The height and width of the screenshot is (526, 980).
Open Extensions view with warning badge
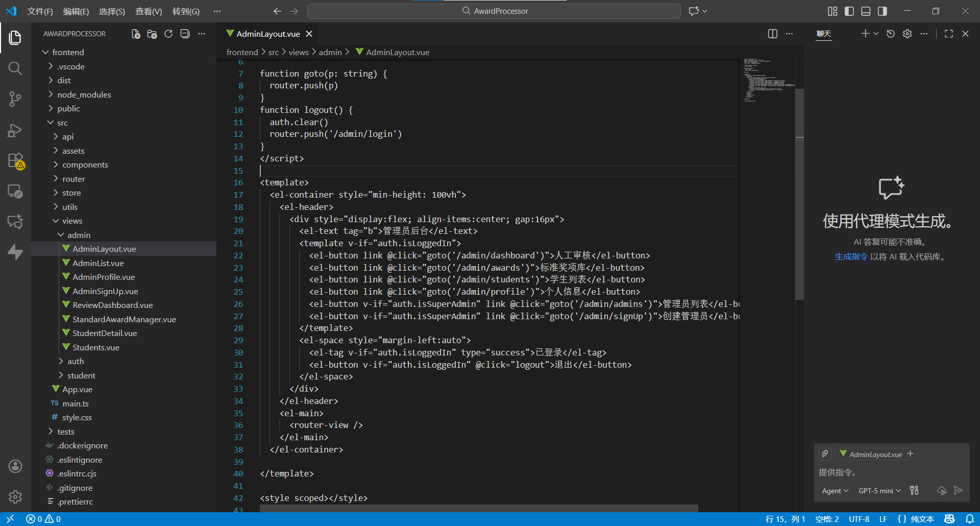pos(15,161)
